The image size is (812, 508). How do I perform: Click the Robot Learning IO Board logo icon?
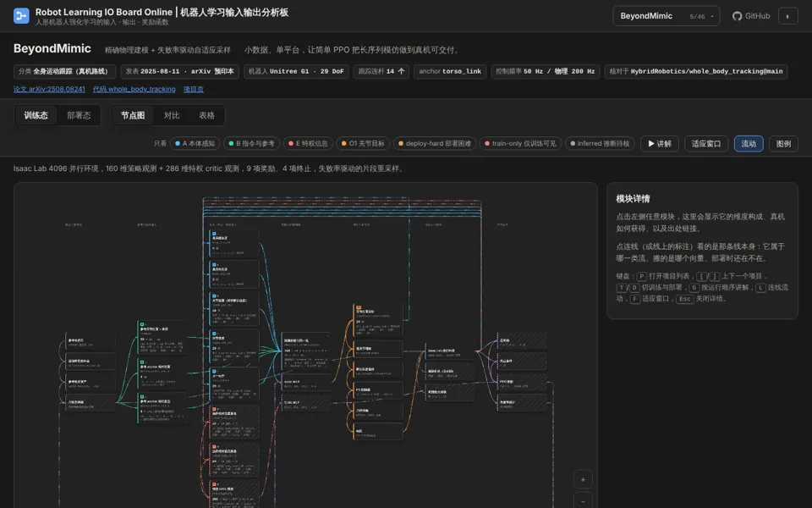[21, 15]
